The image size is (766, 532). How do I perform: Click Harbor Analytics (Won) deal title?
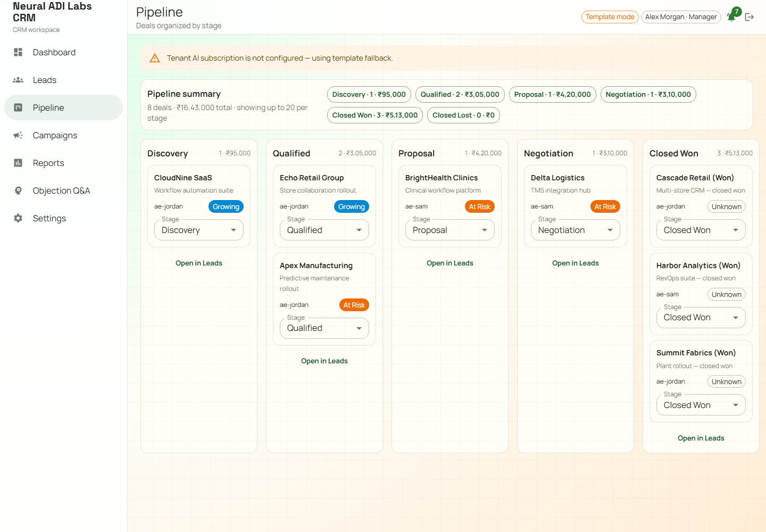tap(698, 265)
